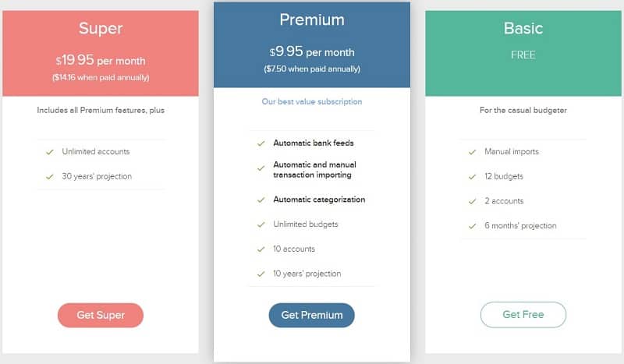The width and height of the screenshot is (624, 364).
Task: Click the Get Super button
Action: [x=100, y=315]
